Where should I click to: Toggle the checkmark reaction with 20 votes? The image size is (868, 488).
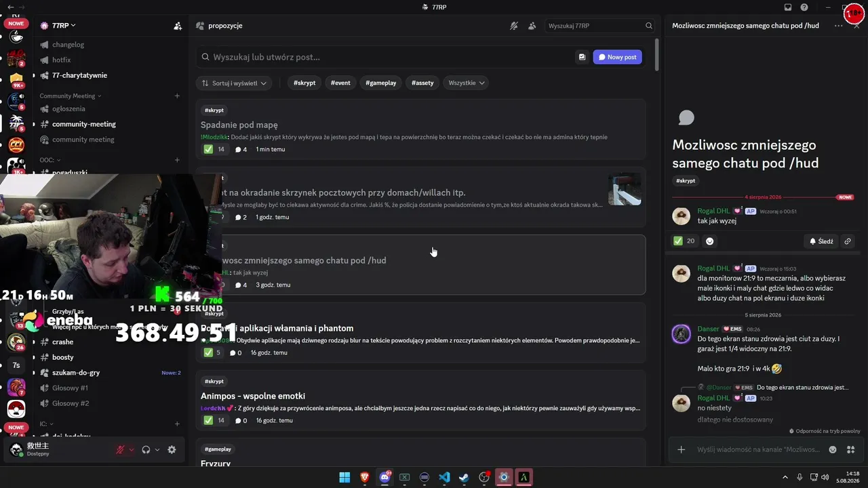pos(684,241)
